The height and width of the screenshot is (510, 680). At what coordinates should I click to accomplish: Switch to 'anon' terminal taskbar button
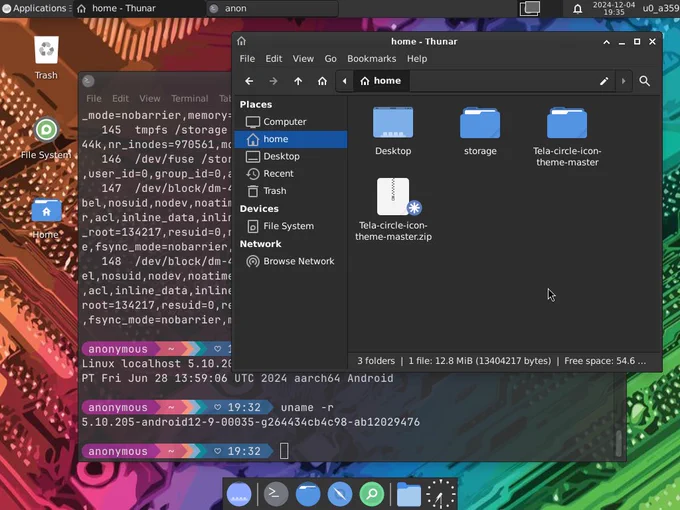point(272,8)
